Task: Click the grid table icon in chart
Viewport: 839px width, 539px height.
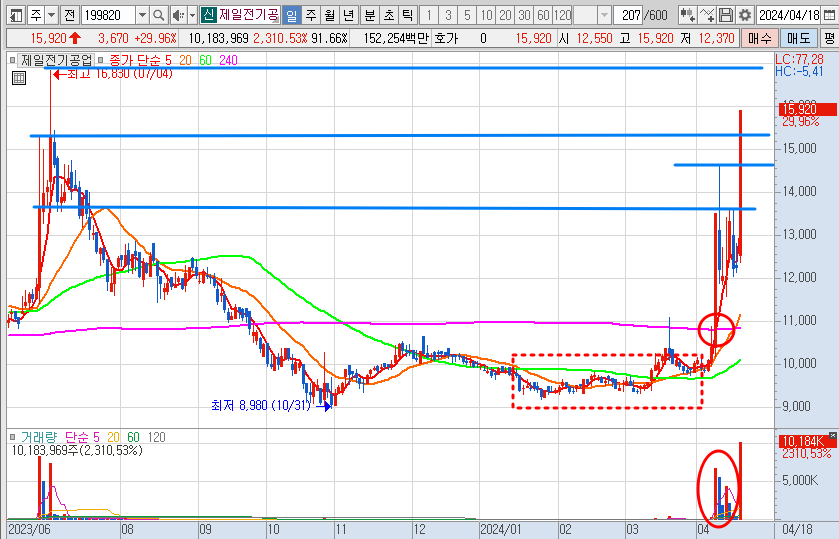Action: (x=19, y=78)
